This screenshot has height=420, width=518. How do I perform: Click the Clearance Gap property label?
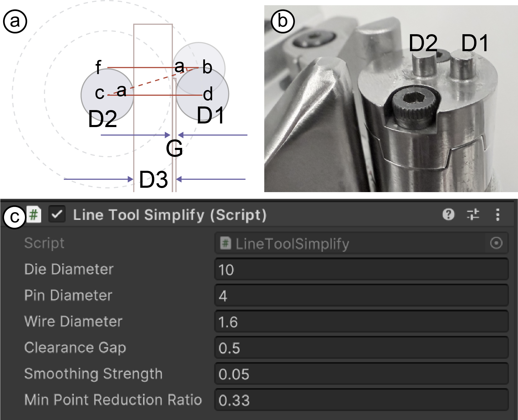(x=75, y=348)
